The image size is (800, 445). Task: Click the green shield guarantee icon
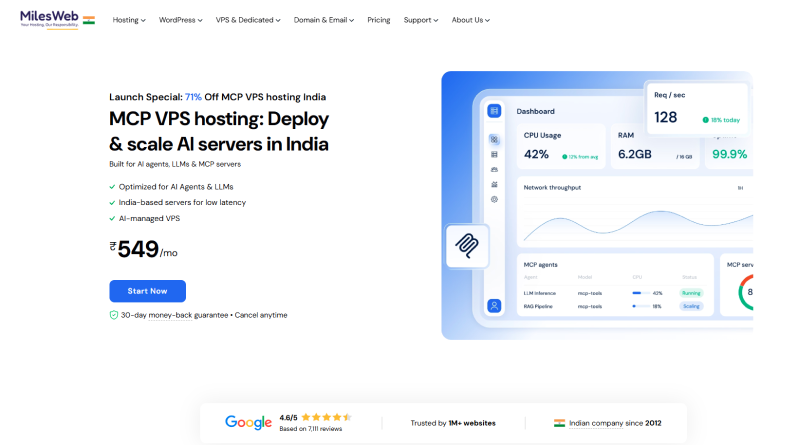114,315
